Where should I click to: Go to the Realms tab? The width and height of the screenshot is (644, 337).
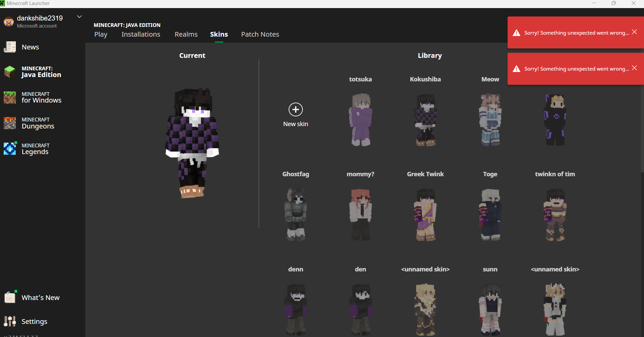pos(186,34)
